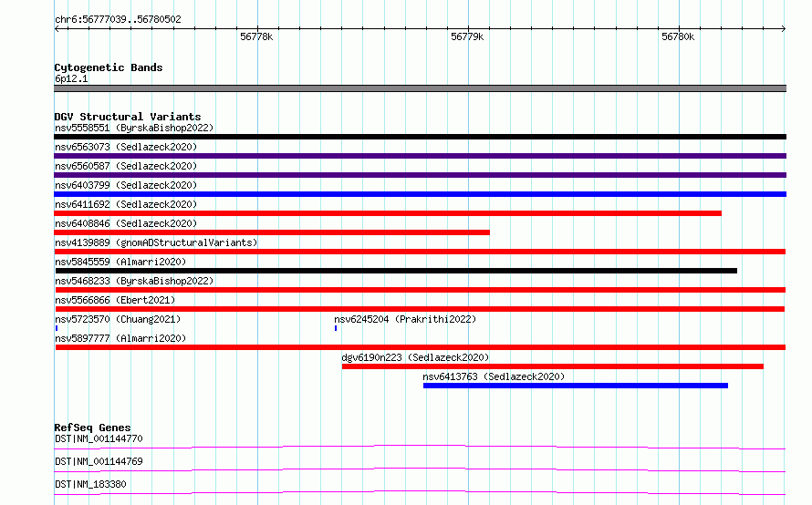
Task: Click the DGV Structural Variants track title
Action: [128, 117]
